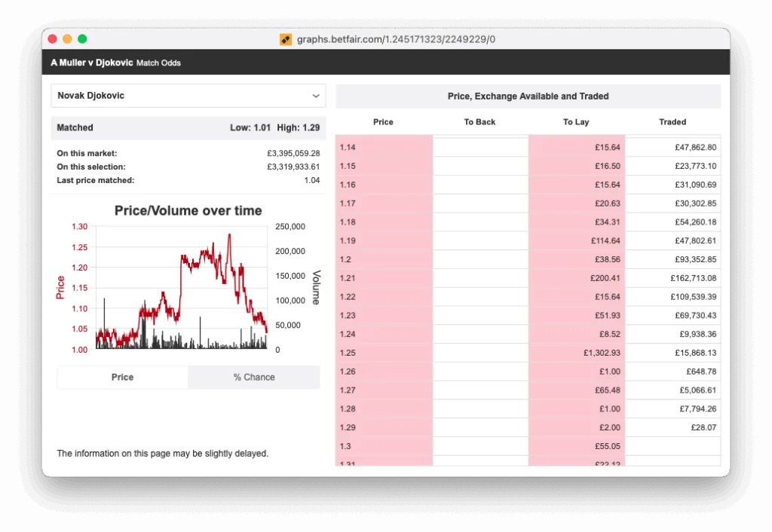The image size is (772, 532).
Task: Click price cell 1.15
Action: pos(384,166)
